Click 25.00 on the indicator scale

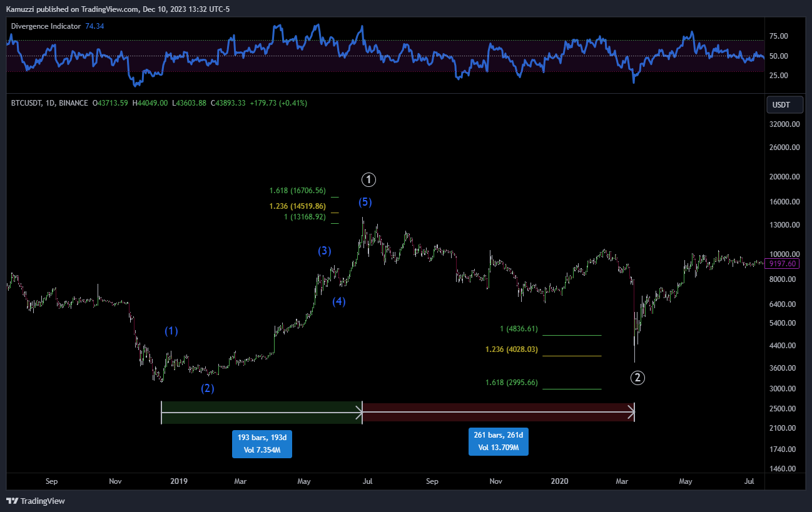779,76
